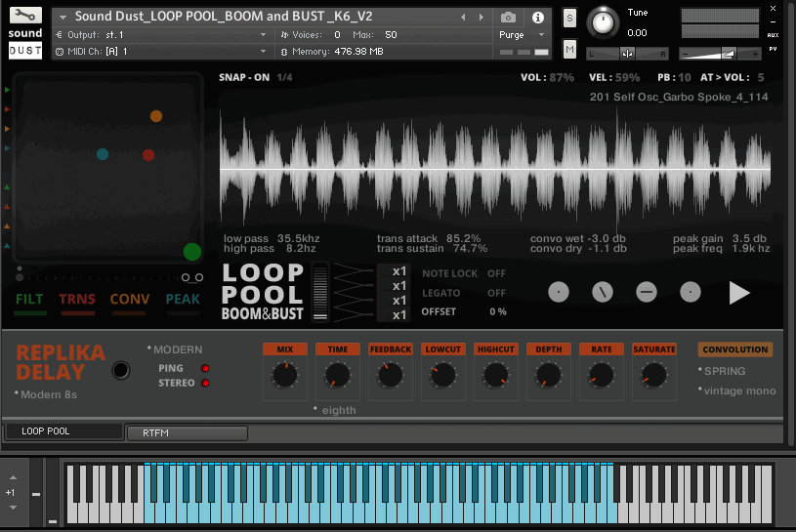The width and height of the screenshot is (796, 532).
Task: Click the round slanted-line button
Action: (x=603, y=292)
